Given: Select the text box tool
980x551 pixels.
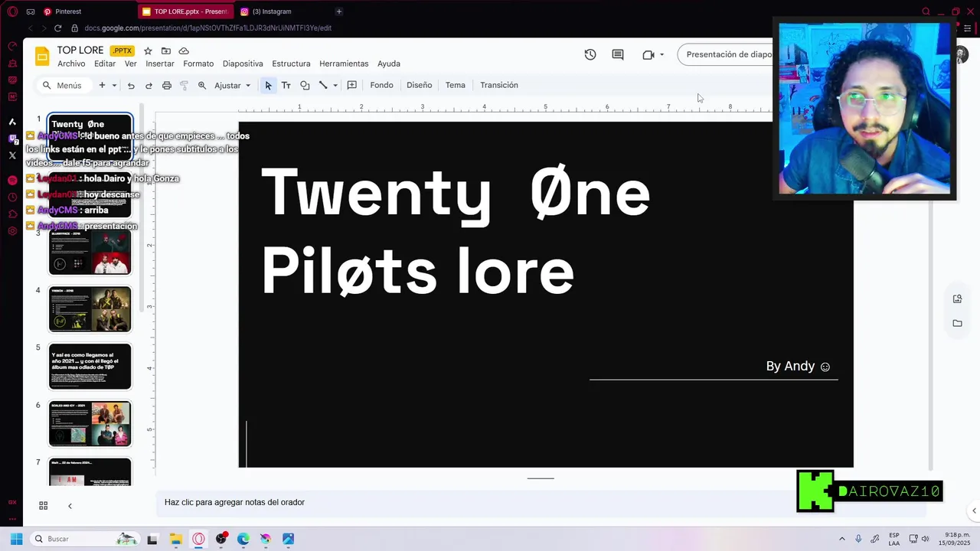Looking at the screenshot, I should point(286,86).
